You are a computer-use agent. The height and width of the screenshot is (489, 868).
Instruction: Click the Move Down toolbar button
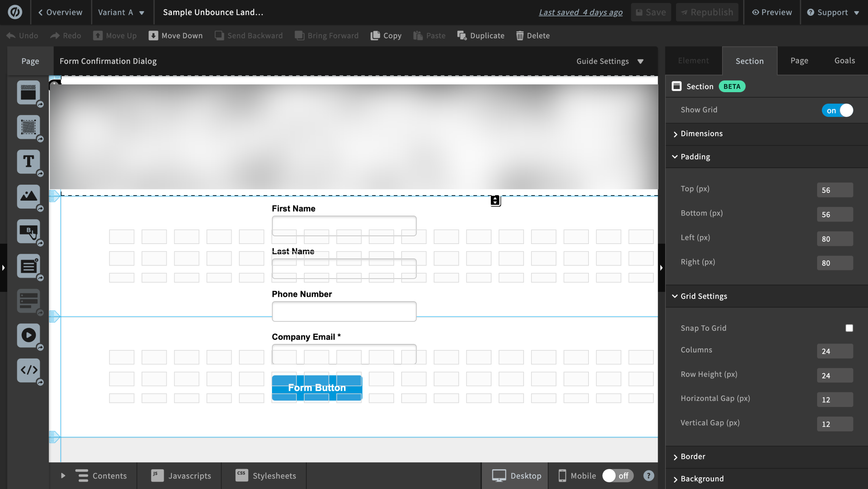click(x=175, y=36)
